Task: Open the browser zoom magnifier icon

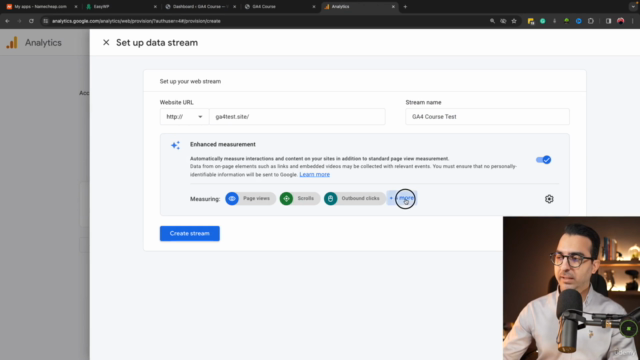Action: coord(492,21)
